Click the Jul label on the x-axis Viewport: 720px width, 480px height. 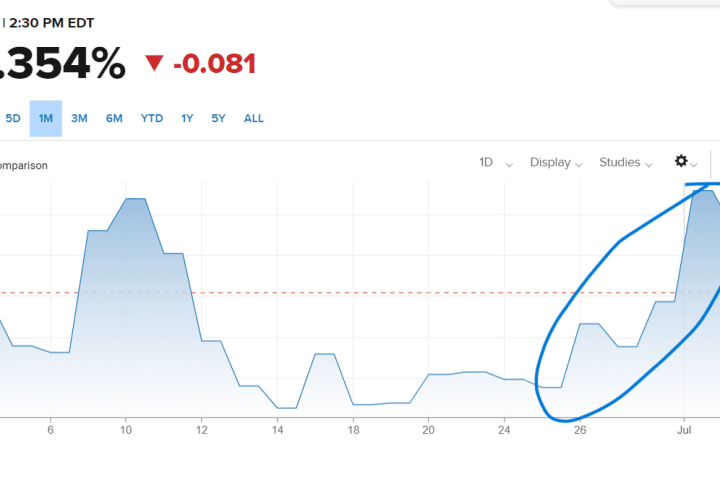click(684, 431)
